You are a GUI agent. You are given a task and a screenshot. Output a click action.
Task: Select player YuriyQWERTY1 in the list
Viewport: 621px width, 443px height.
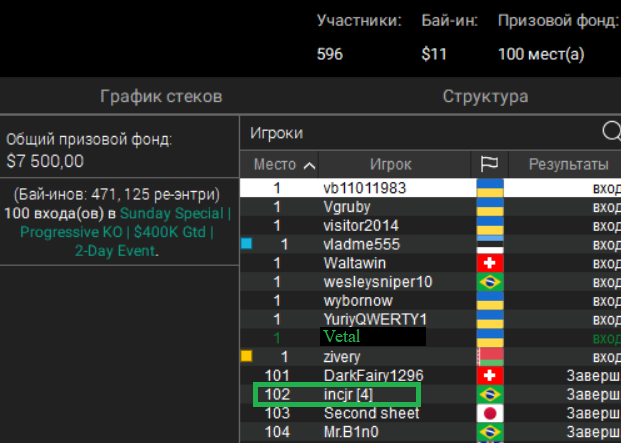coord(375,319)
